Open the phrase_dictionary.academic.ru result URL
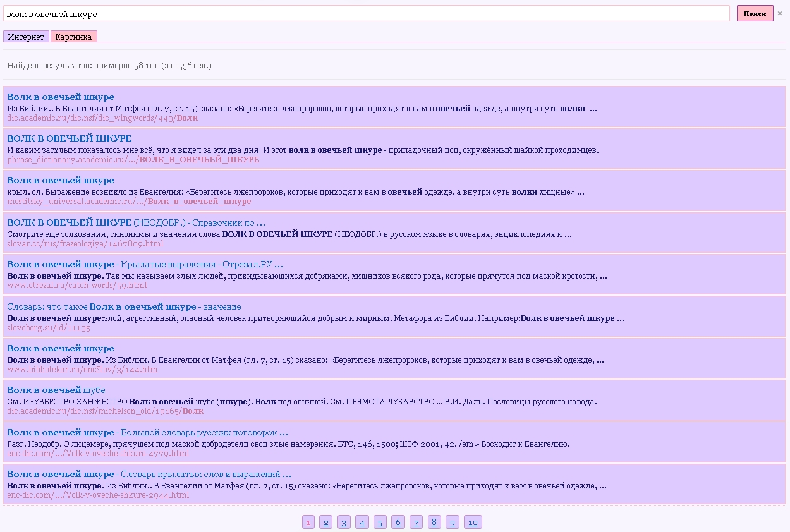This screenshot has height=532, width=790. [133, 160]
